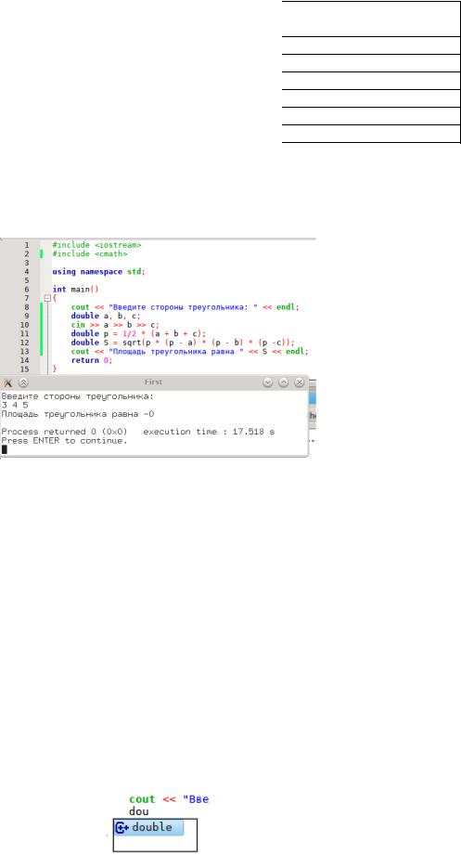Click line number 12 in the gutter
Viewport: 461px width, 868px height.
tap(24, 343)
